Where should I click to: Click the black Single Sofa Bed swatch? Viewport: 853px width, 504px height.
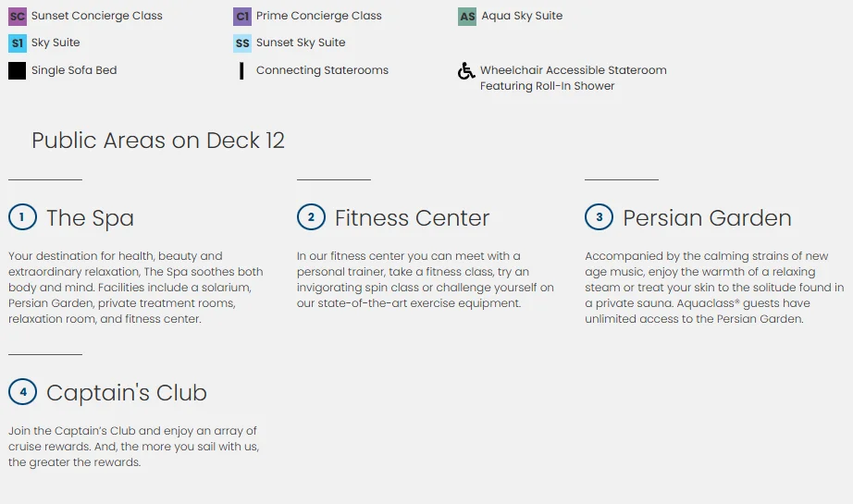tap(18, 70)
